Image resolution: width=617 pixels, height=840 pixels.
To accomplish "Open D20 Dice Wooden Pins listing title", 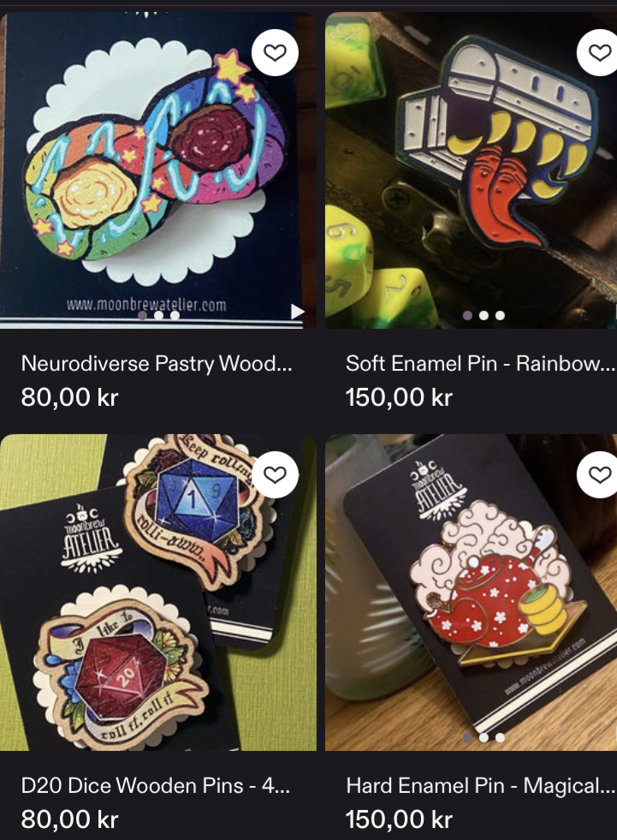I will point(156,786).
